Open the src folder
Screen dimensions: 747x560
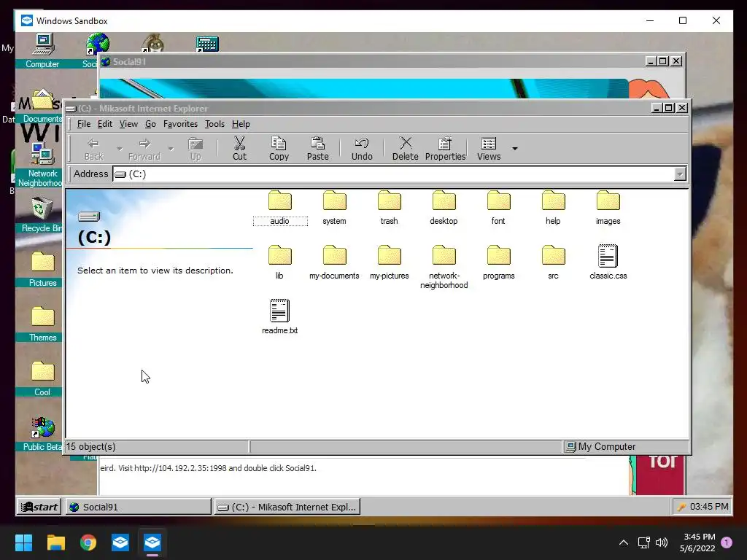coord(553,262)
